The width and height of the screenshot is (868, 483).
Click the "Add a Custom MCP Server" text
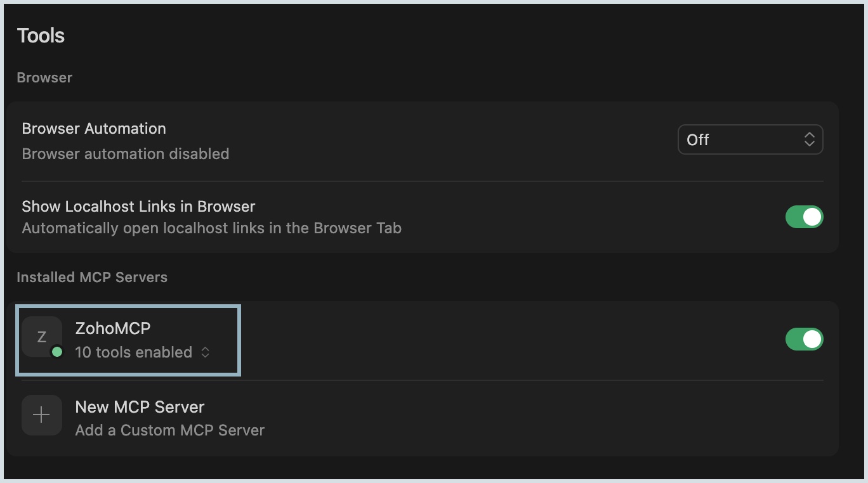169,430
